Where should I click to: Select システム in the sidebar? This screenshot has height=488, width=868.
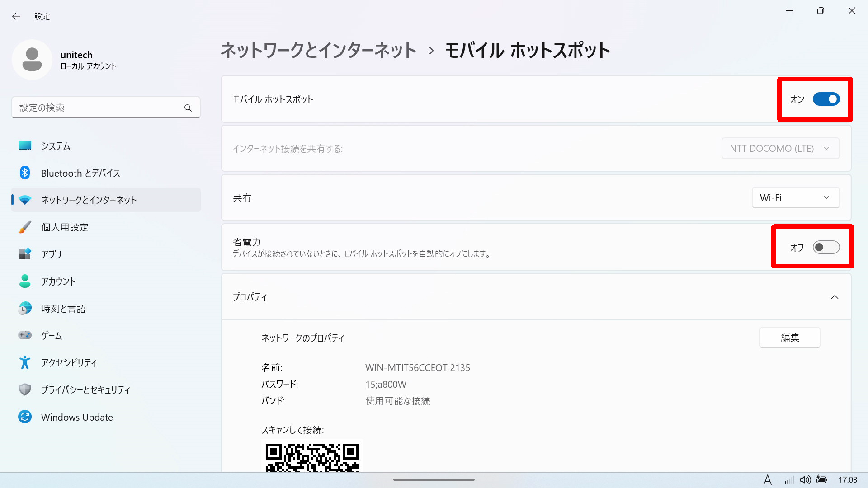[56, 146]
